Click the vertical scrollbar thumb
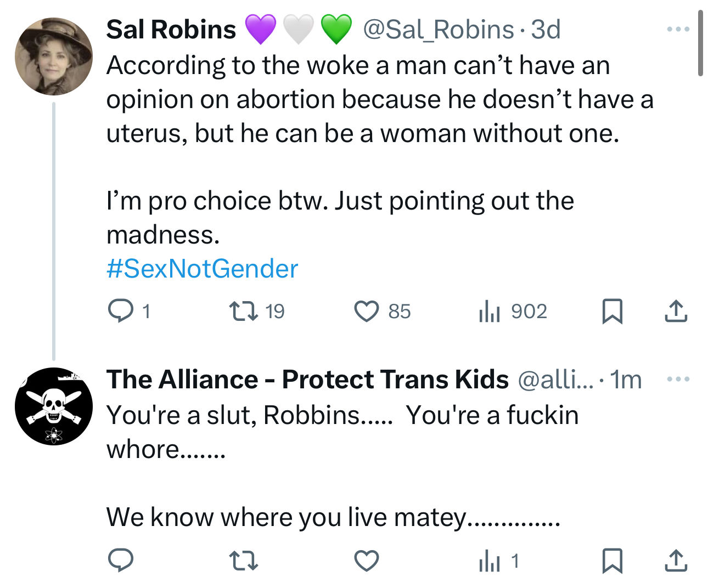 pos(700,43)
